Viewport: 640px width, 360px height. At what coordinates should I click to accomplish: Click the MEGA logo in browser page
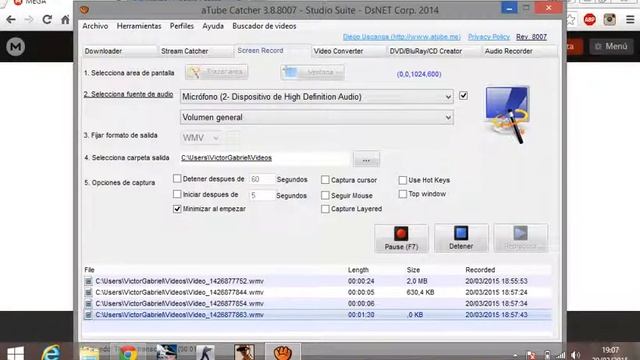16,47
